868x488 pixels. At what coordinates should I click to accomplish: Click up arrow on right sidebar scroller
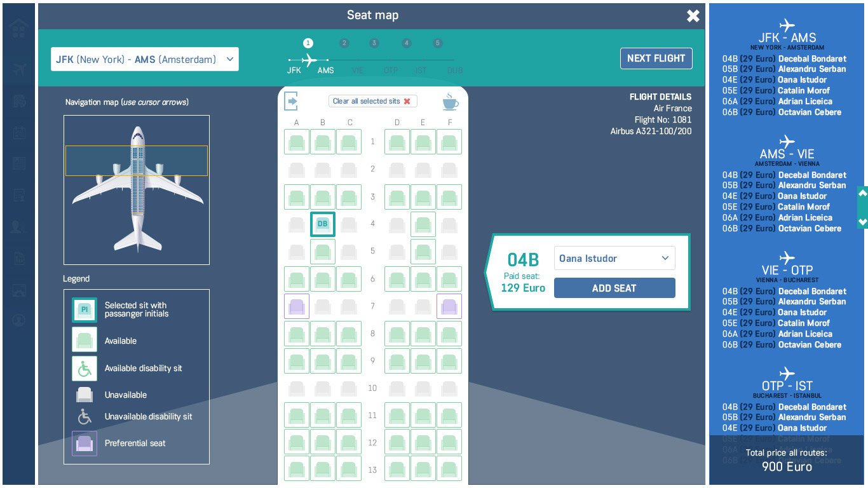point(862,193)
